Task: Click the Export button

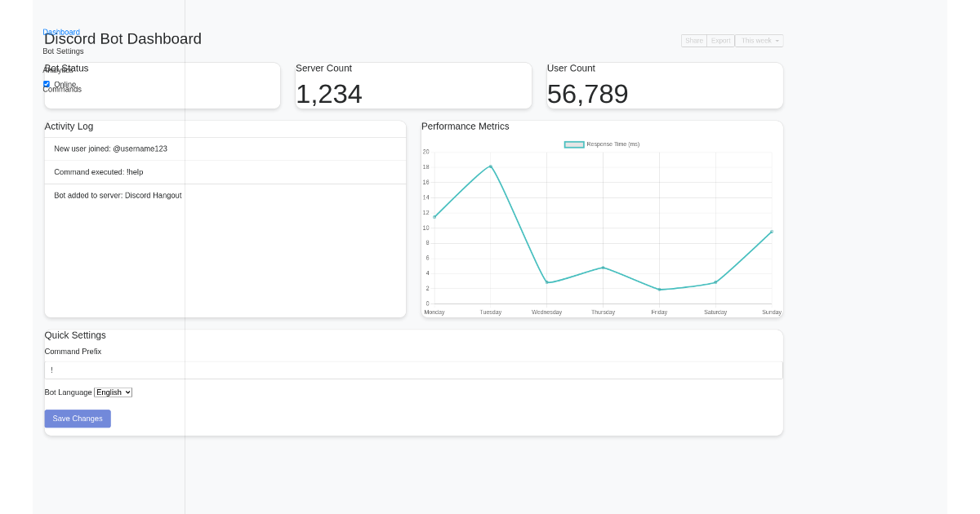Action: click(x=719, y=40)
